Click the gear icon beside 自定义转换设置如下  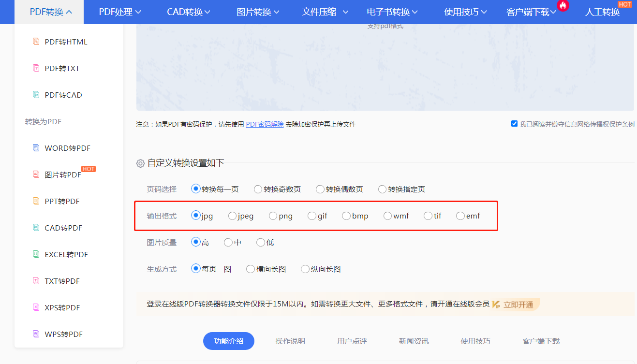point(141,163)
